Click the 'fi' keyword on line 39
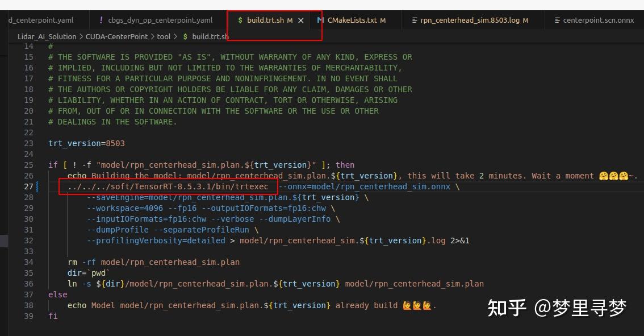The image size is (644, 336). pos(53,316)
